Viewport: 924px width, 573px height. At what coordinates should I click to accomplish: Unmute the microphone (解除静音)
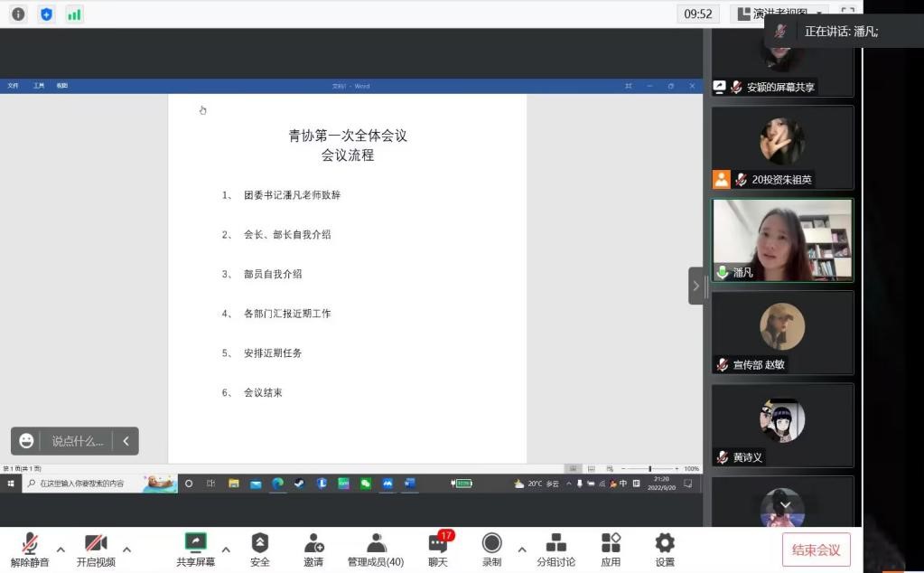point(30,549)
